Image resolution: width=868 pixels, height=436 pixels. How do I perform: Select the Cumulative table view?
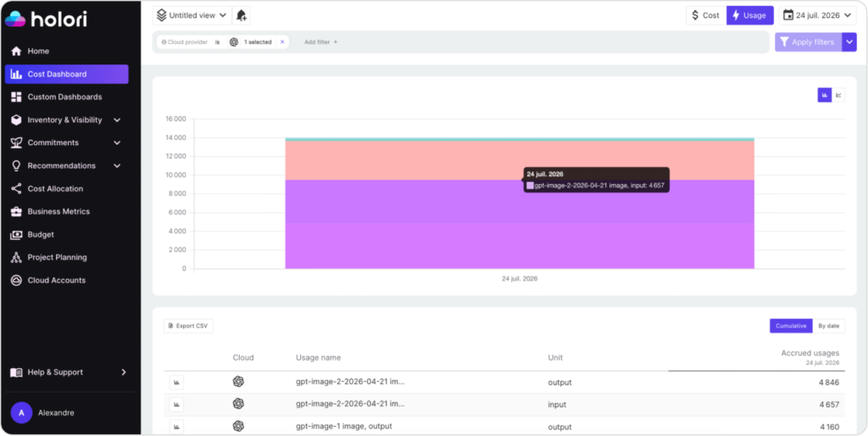(x=791, y=326)
